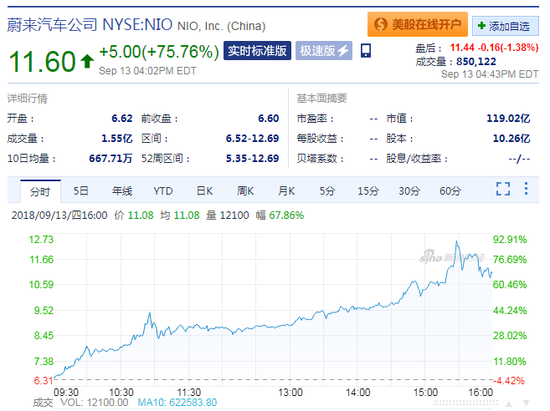Click the down triangle below chart

click(526, 403)
